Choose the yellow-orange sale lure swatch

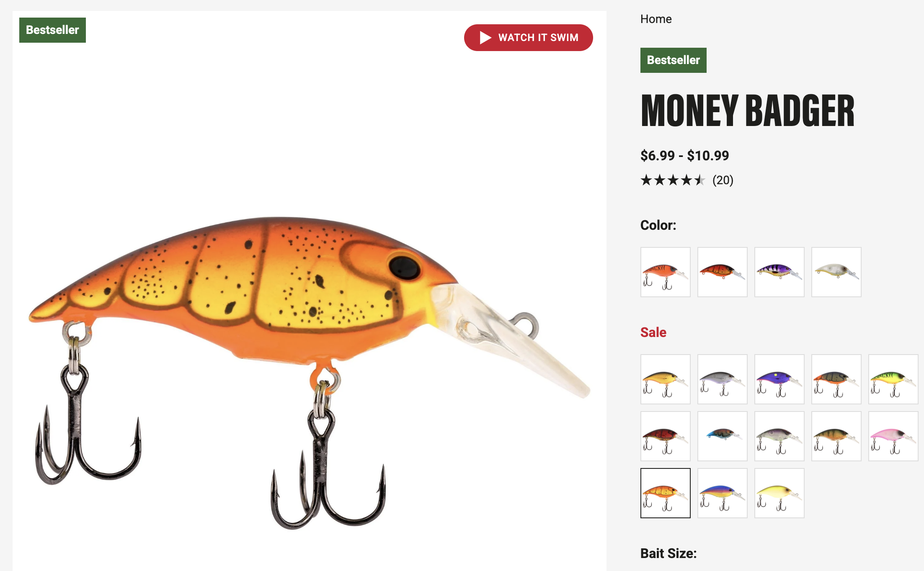(x=665, y=379)
